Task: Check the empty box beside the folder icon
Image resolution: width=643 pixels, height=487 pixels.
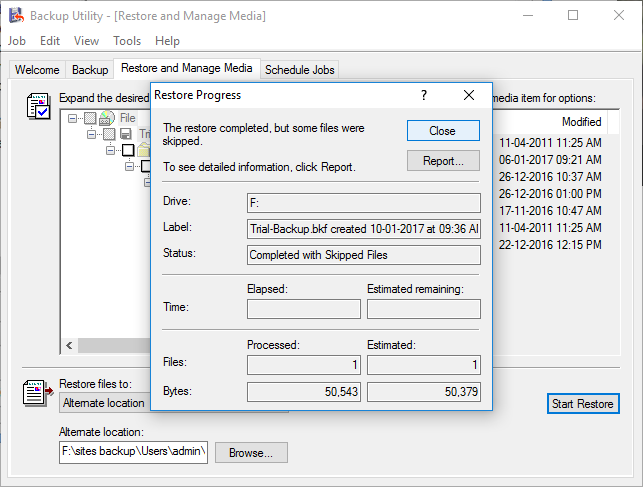Action: 128,150
